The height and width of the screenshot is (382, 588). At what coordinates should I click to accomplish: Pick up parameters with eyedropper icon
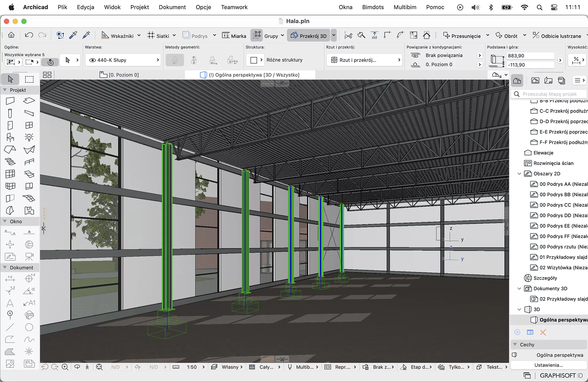(x=73, y=35)
